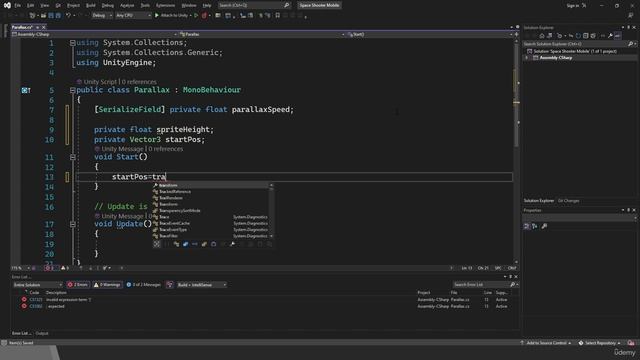Click the Undo toolbar icon
This screenshot has height=360, width=640.
[69, 16]
